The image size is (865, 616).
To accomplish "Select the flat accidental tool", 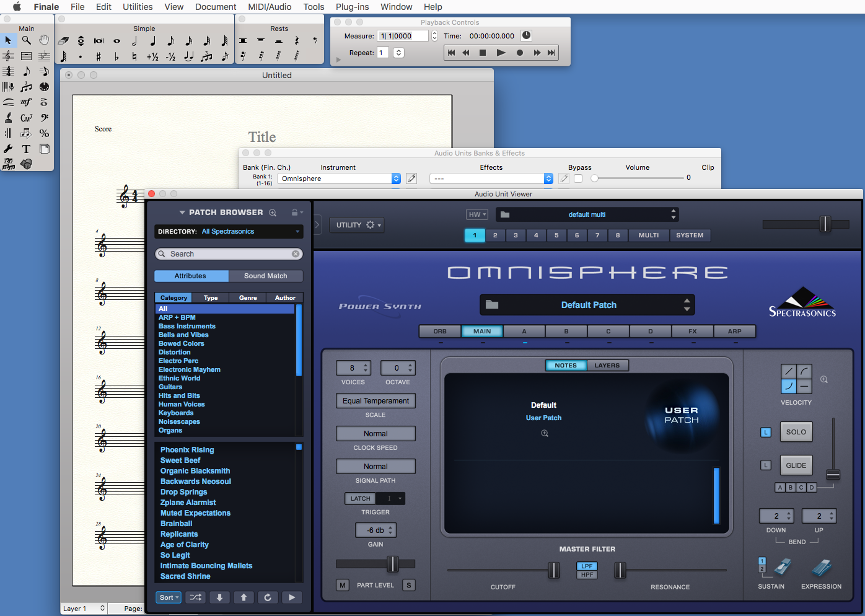I will 116,57.
